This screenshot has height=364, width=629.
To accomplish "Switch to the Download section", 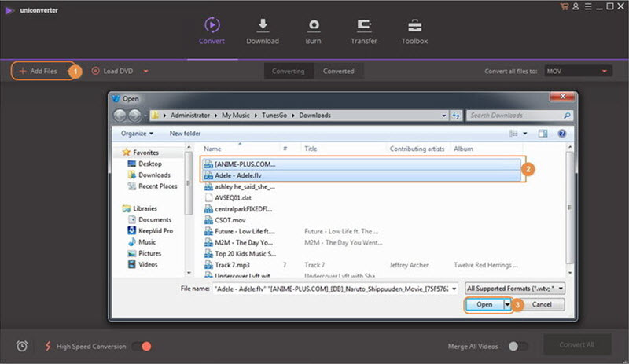I will pos(263,31).
